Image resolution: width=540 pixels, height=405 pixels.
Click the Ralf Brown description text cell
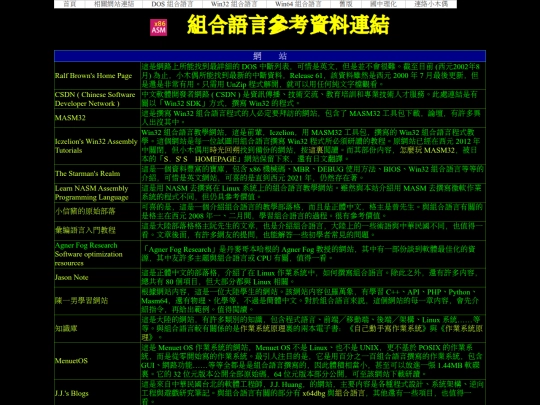[x=313, y=75]
